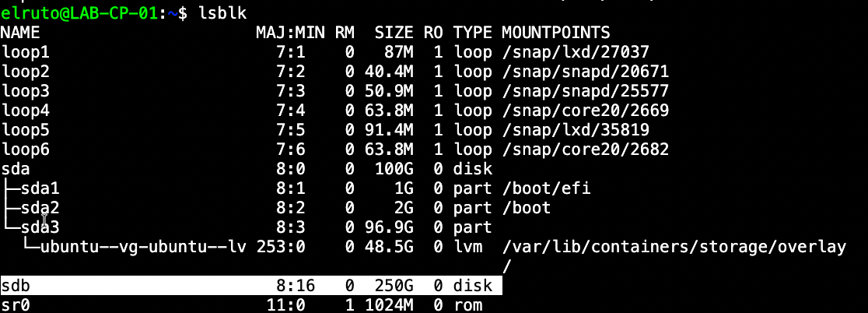Click the SIZE column header

tap(394, 33)
